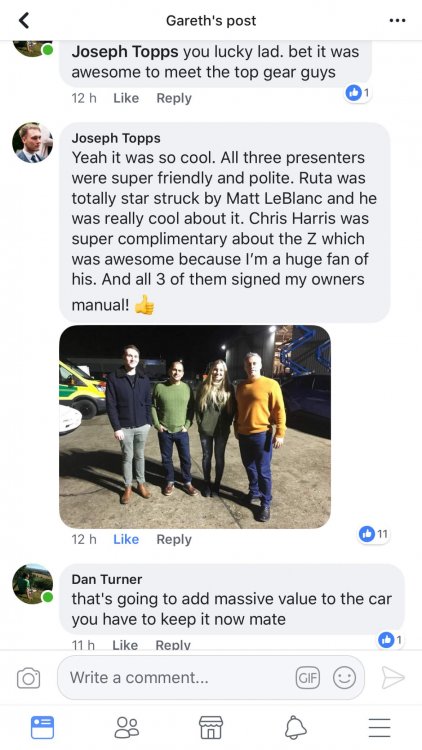Viewport: 422px width, 750px height.
Task: Tap the back arrow icon
Action: [23, 20]
